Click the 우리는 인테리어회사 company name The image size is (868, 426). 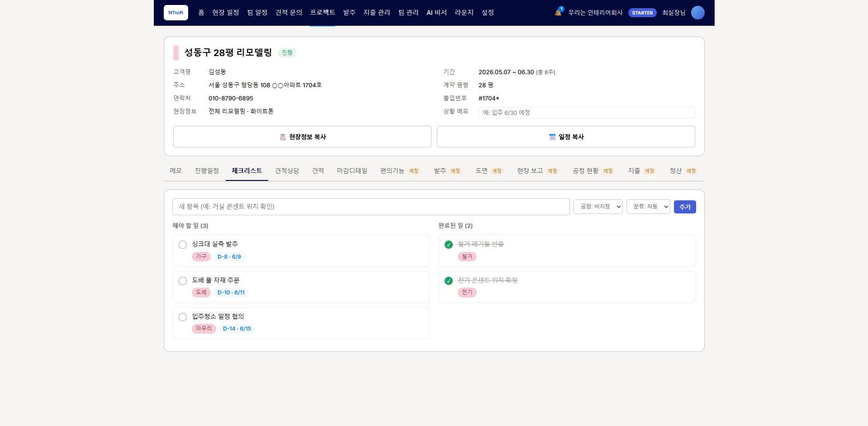[x=595, y=13]
